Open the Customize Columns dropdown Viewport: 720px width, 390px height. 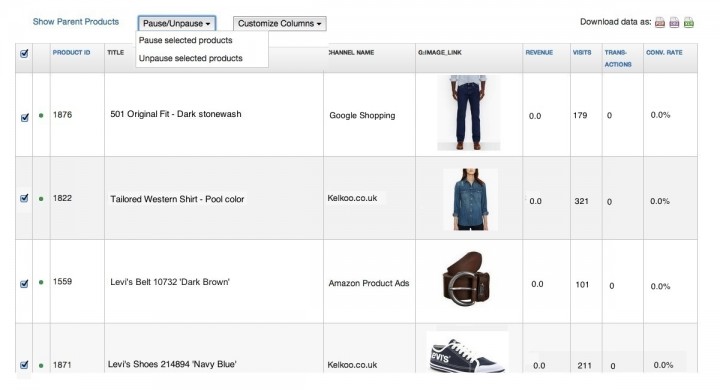point(280,23)
